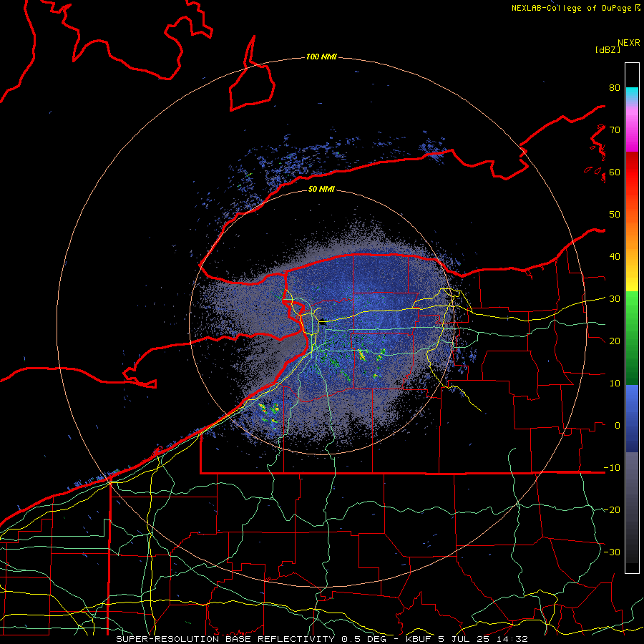Click the -20 dBZ scale value

click(612, 510)
